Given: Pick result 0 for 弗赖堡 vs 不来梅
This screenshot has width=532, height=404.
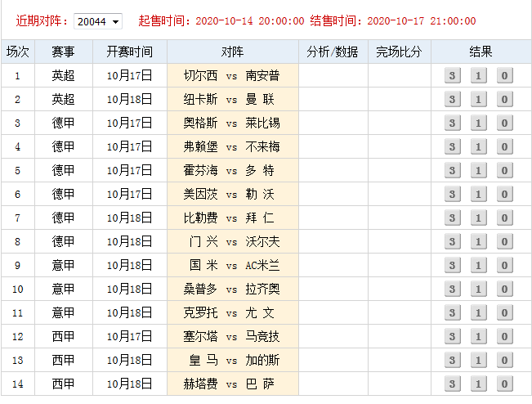Looking at the screenshot, I should pyautogui.click(x=504, y=146).
